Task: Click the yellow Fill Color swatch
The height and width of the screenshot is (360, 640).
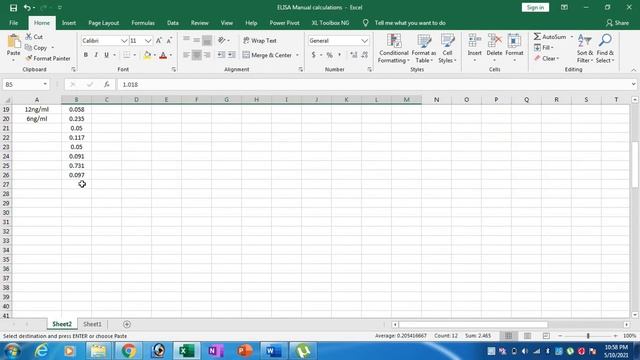Action: pos(147,55)
